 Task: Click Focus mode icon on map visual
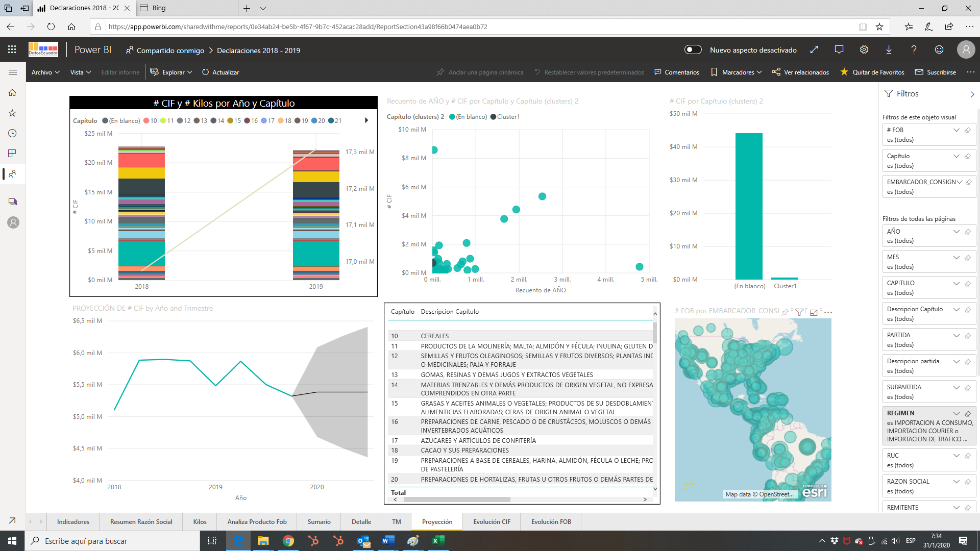click(814, 312)
